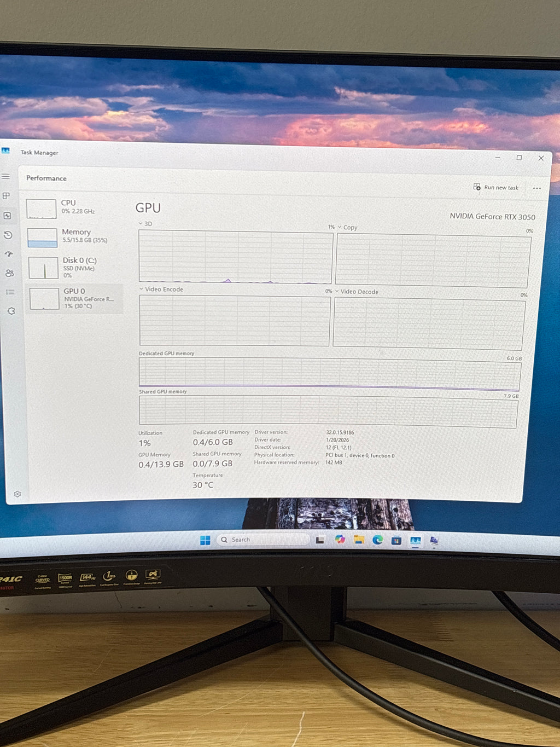Minimize the Task Manager window
The width and height of the screenshot is (560, 747).
pyautogui.click(x=498, y=158)
